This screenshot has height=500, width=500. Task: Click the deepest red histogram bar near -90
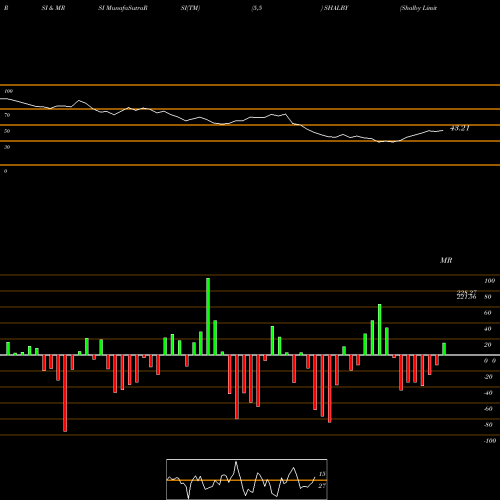tap(65, 393)
